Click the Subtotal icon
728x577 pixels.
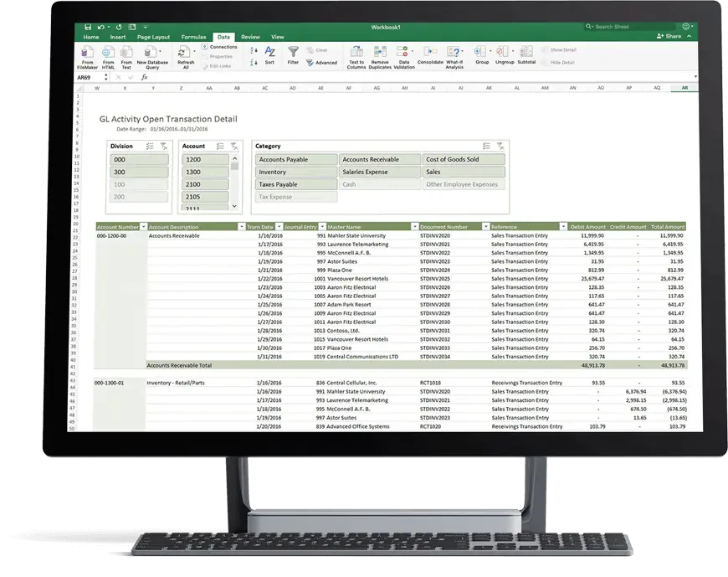tap(526, 51)
